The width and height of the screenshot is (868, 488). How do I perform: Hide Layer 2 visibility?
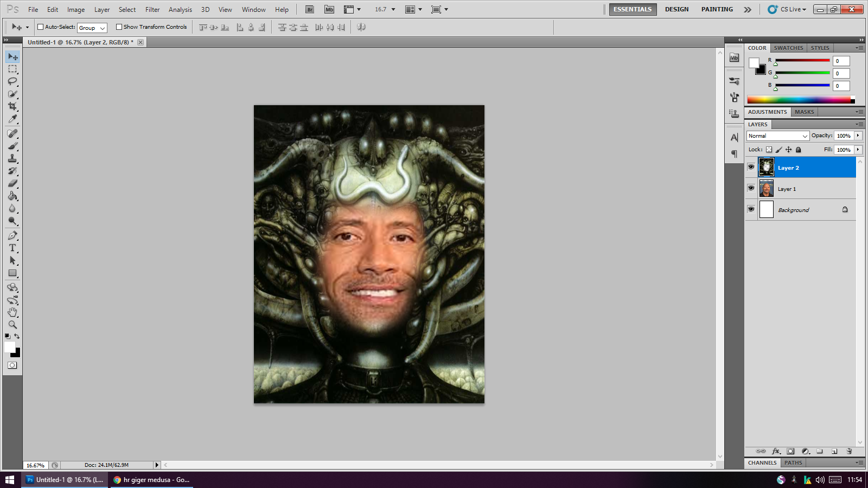click(751, 167)
